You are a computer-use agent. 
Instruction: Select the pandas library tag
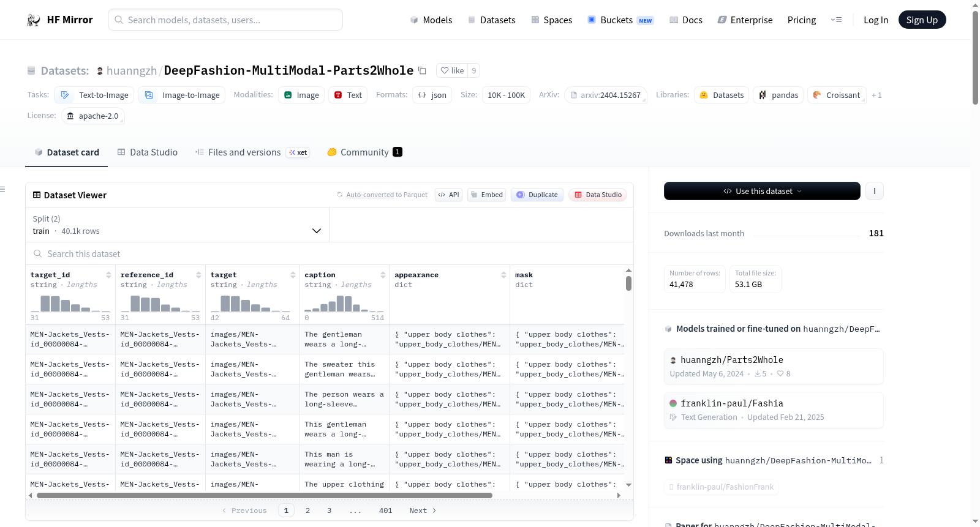pyautogui.click(x=778, y=95)
